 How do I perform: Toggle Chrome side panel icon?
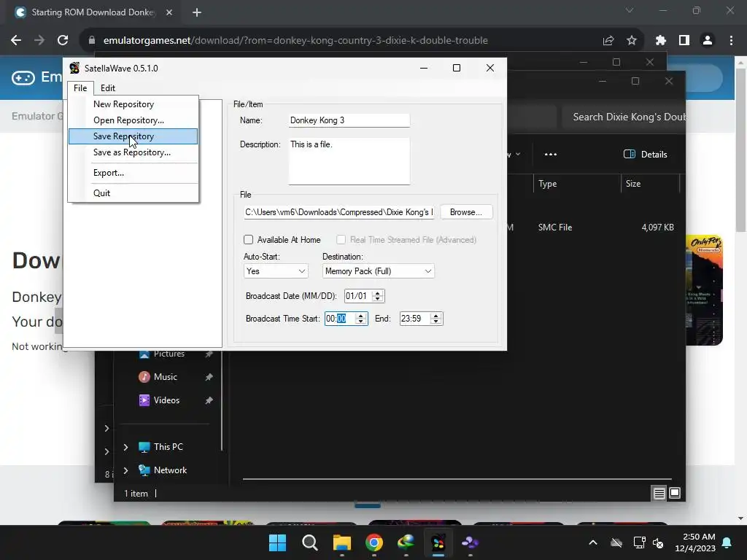[684, 41]
